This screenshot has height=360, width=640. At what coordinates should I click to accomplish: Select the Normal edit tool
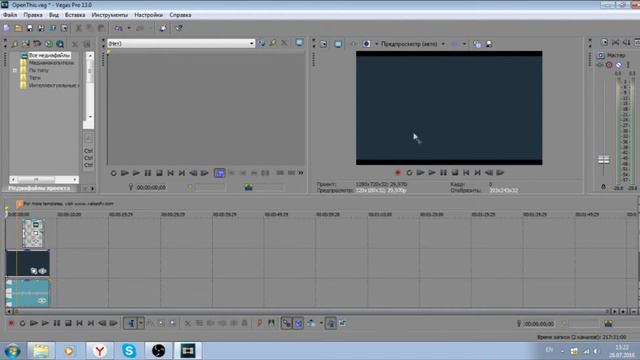click(131, 323)
